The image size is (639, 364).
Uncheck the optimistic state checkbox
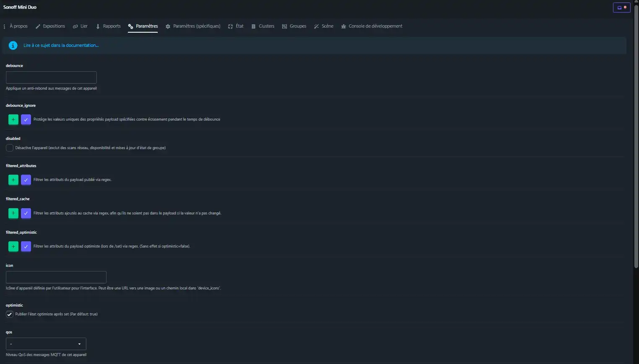point(10,314)
